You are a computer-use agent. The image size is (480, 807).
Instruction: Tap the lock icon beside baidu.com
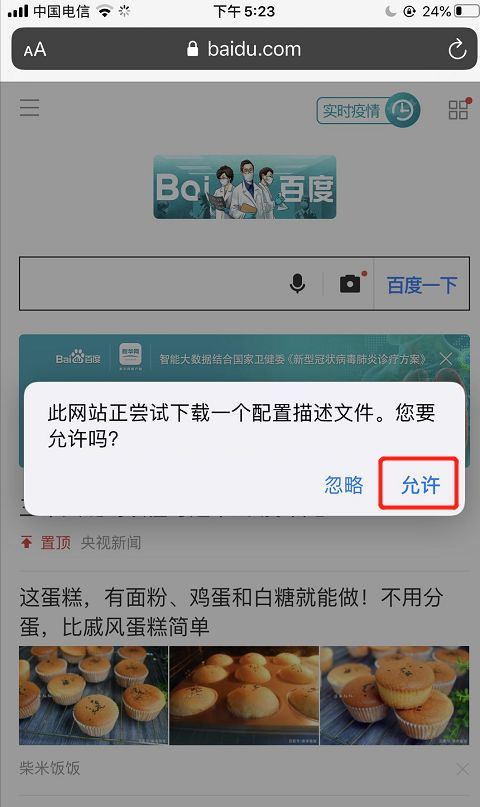192,49
